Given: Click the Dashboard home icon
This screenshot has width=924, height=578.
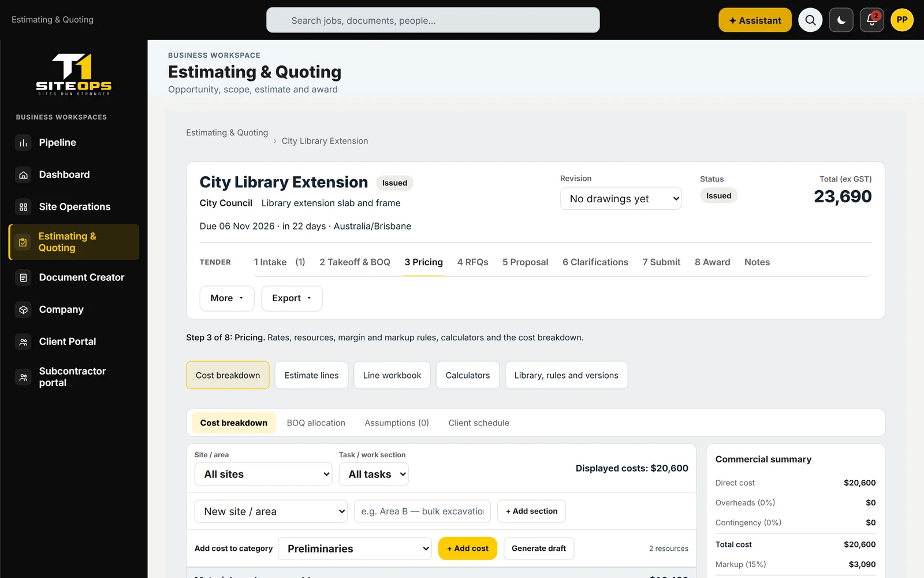Looking at the screenshot, I should (x=23, y=175).
